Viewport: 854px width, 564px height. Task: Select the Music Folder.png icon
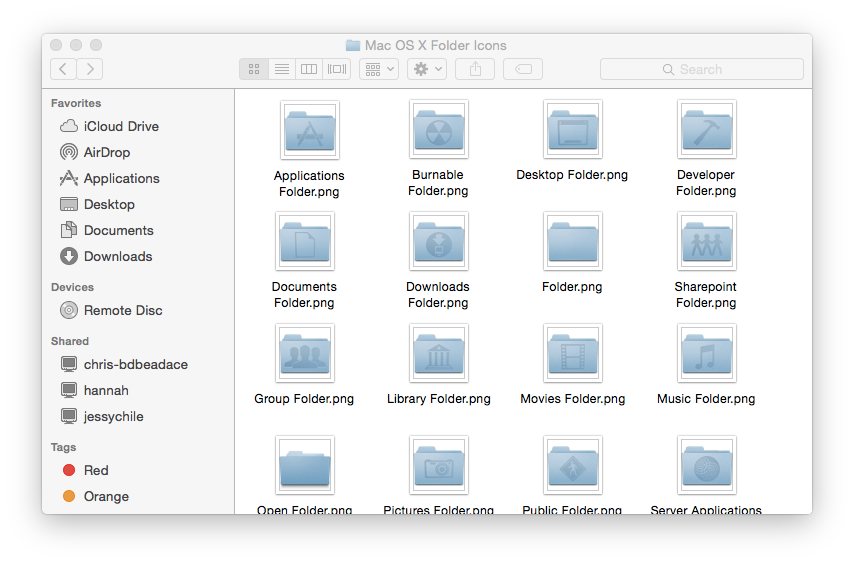707,353
